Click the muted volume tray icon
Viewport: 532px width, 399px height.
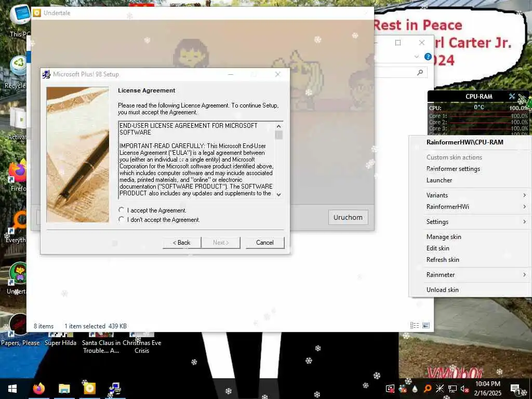[464, 389]
